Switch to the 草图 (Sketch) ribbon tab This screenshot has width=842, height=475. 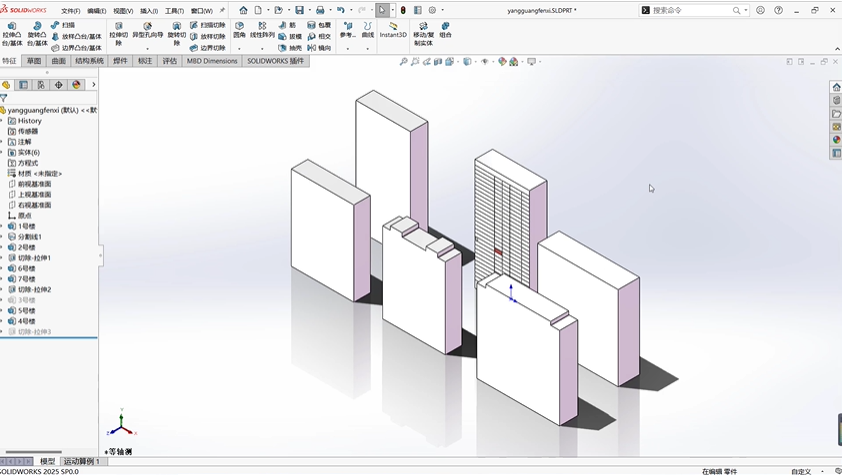34,61
